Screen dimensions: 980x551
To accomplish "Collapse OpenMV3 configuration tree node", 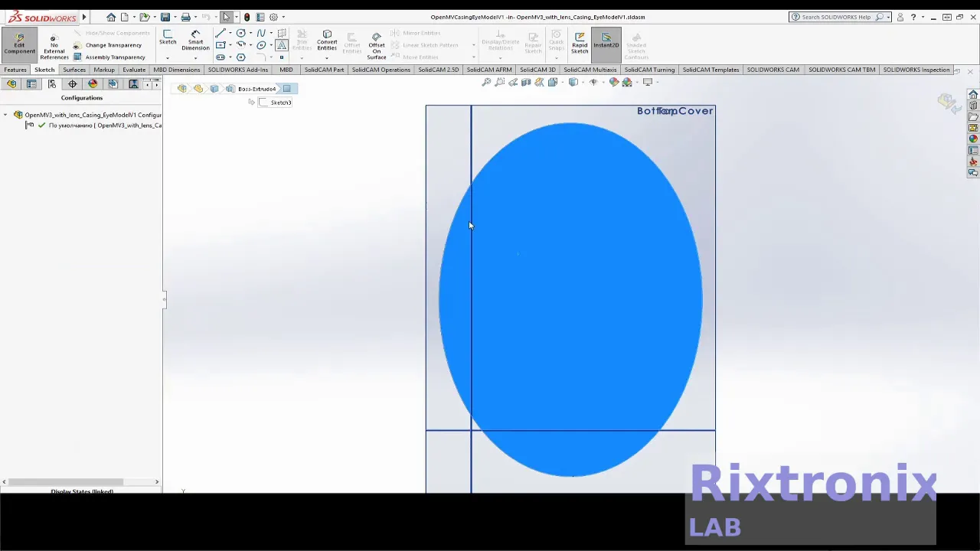I will 5,115.
